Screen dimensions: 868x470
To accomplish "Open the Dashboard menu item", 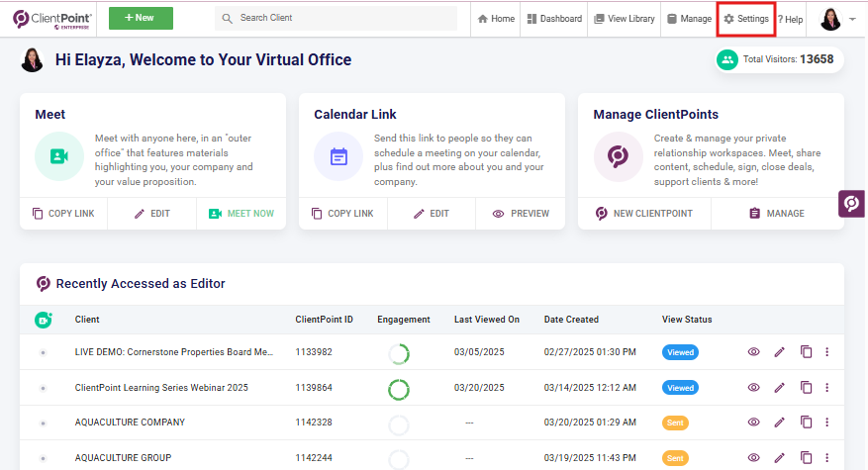I will coord(554,19).
